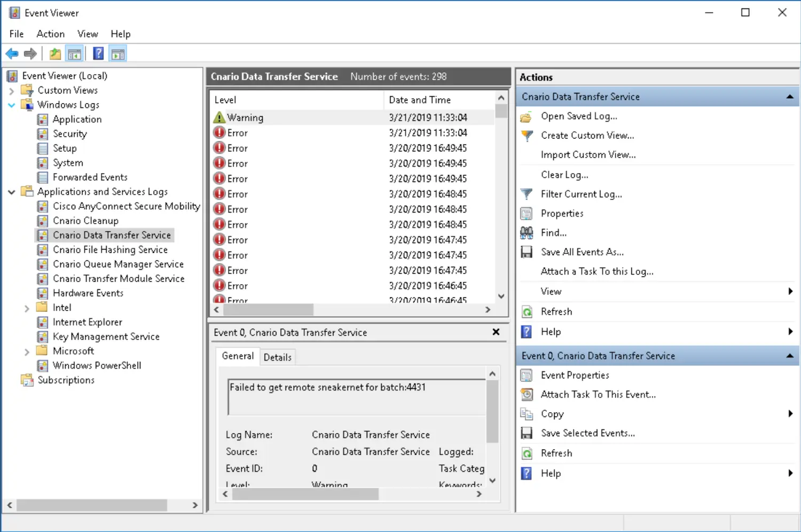Click the Error icon at 3/21/2019 11:33:04
Image resolution: width=801 pixels, height=532 pixels.
click(219, 132)
